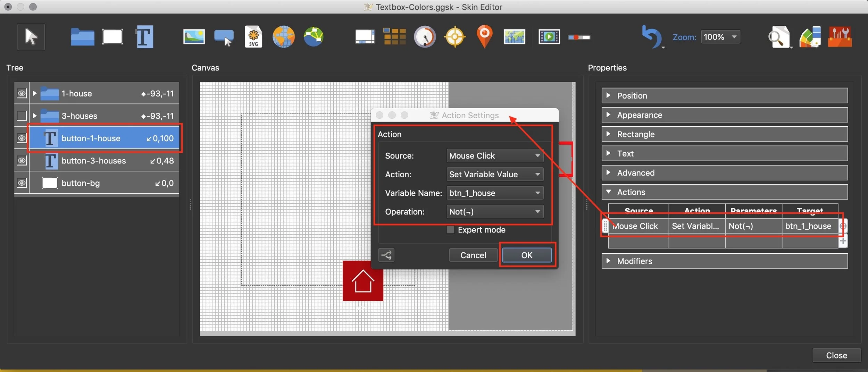Expand the 1-house tree folder

(34, 93)
